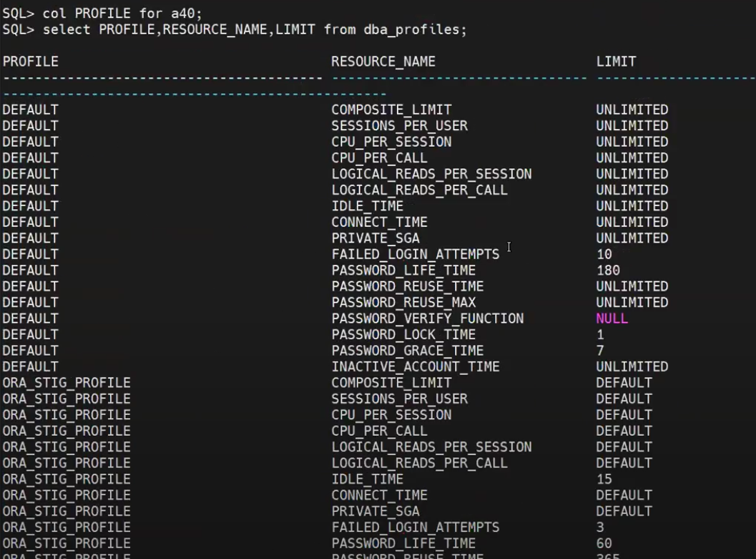
Task: Select CPU_PER_CALL in the DEFAULT profile rows
Action: tap(380, 158)
